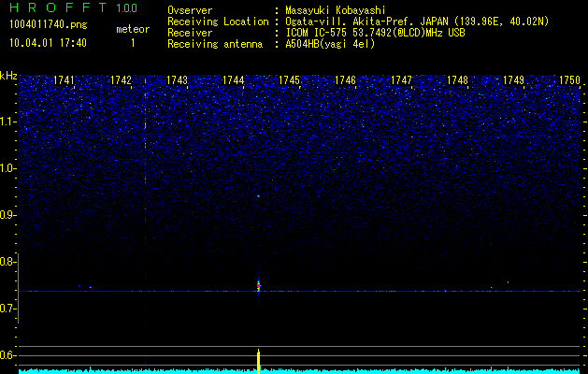Click the meteor count value 1
Screen dimensions: 588x374
pyautogui.click(x=133, y=43)
